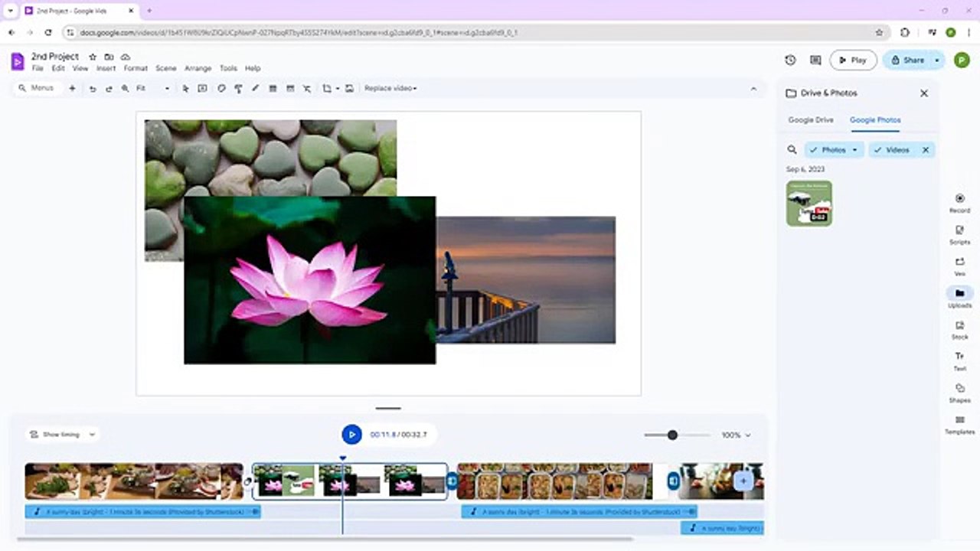Click the paint format toolbar icon
Image resolution: width=980 pixels, height=551 pixels.
[x=238, y=89]
